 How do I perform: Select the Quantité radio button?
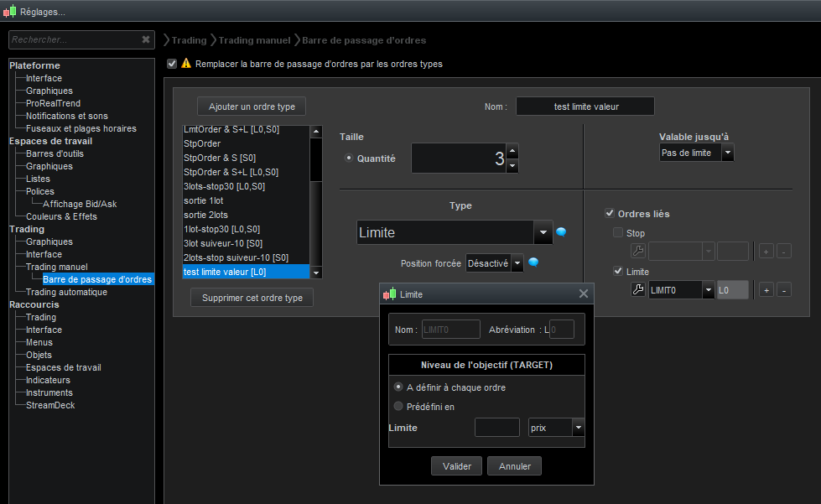pos(349,158)
